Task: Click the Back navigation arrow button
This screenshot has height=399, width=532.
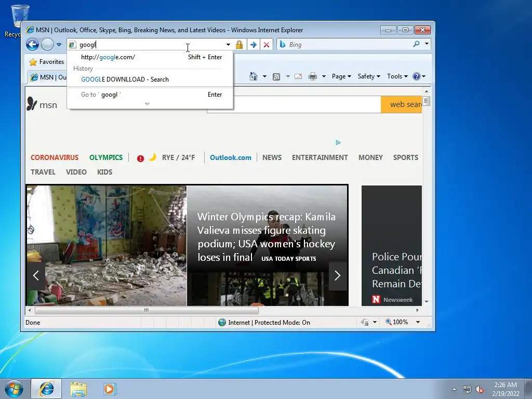Action: click(x=33, y=45)
